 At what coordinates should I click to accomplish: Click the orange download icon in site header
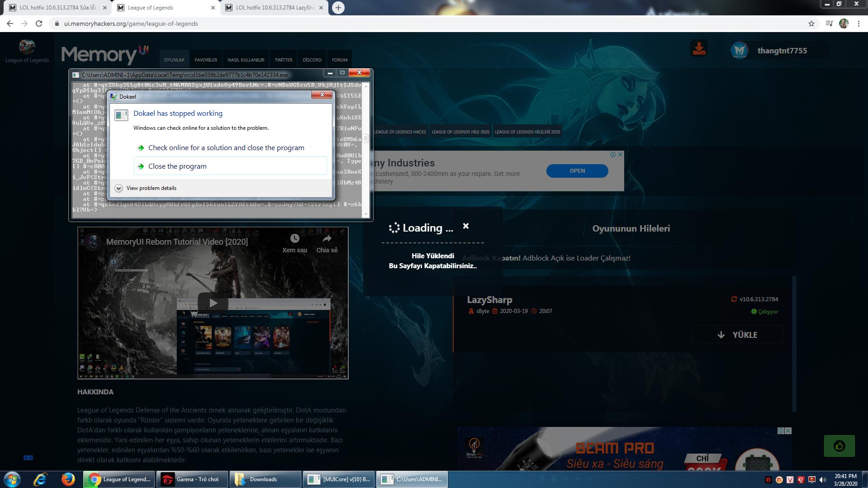699,49
